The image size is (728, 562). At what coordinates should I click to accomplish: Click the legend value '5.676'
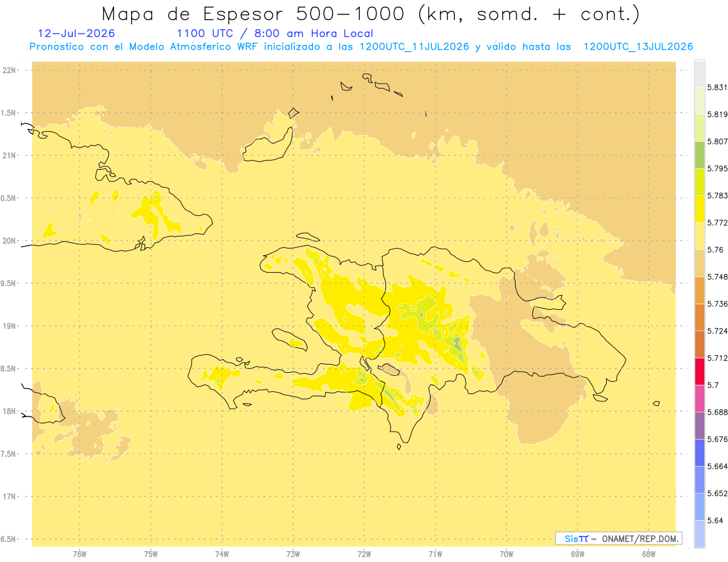point(718,440)
